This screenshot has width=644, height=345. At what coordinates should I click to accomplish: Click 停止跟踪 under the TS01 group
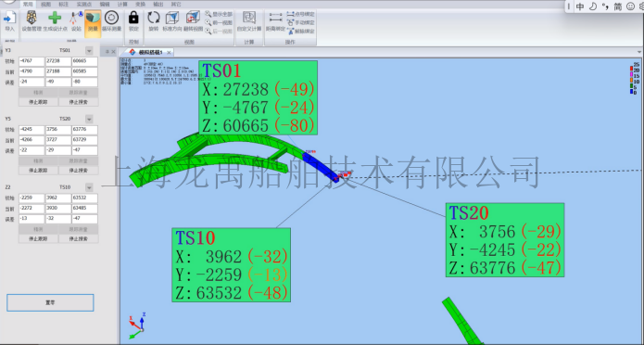38,102
